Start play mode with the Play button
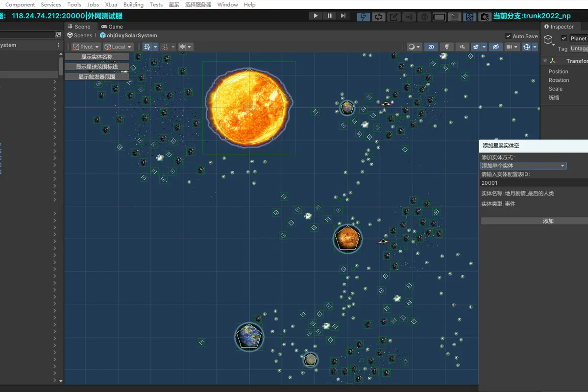Image resolution: width=588 pixels, height=392 pixels. click(316, 16)
